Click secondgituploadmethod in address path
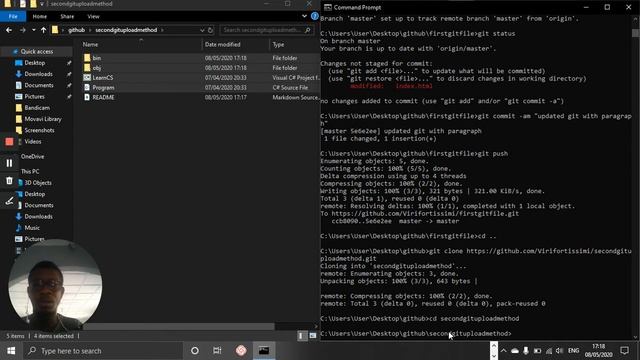The height and width of the screenshot is (360, 640). [126, 30]
